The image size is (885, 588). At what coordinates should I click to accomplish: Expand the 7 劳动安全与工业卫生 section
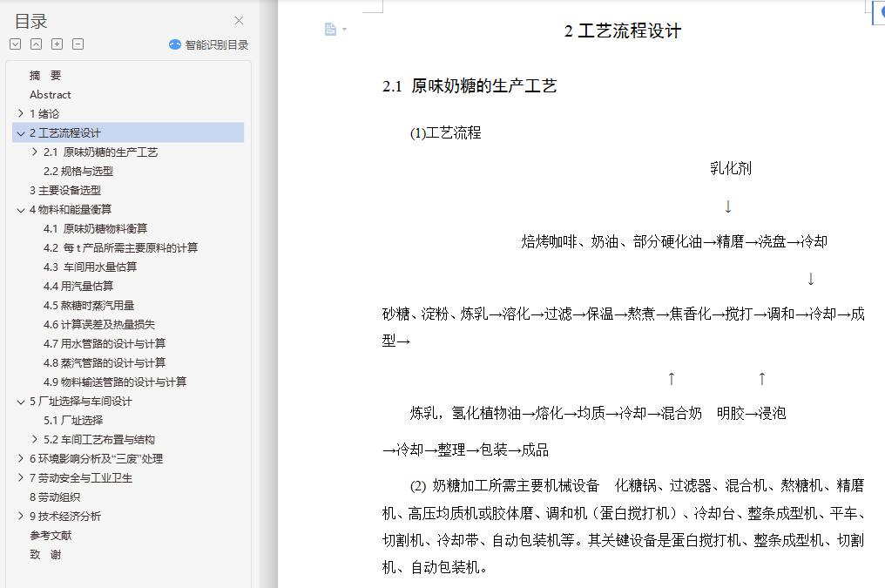21,477
